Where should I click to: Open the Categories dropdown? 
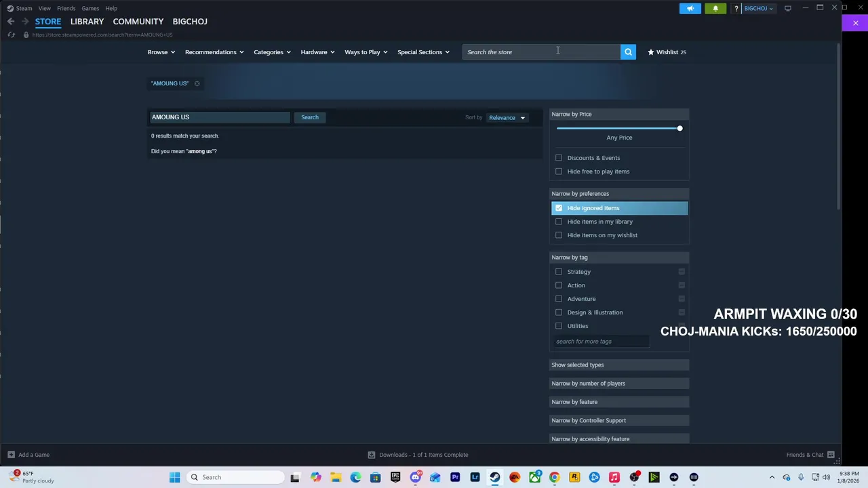coord(272,52)
